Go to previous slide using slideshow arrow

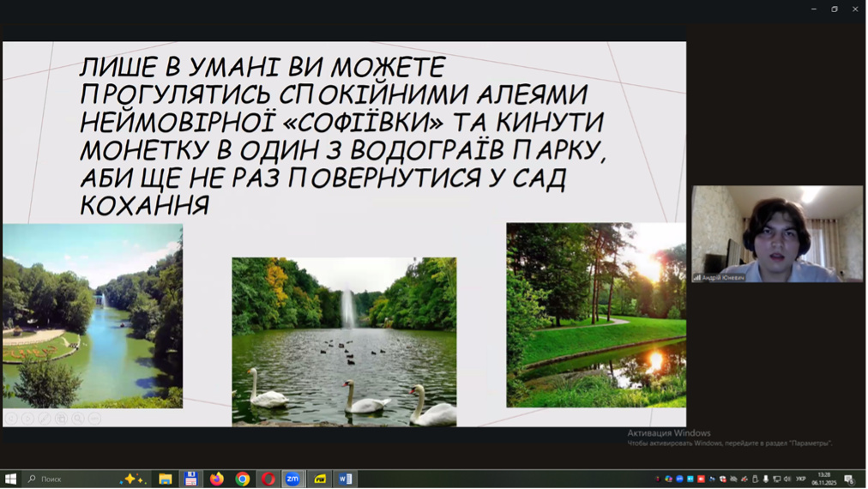coord(11,418)
